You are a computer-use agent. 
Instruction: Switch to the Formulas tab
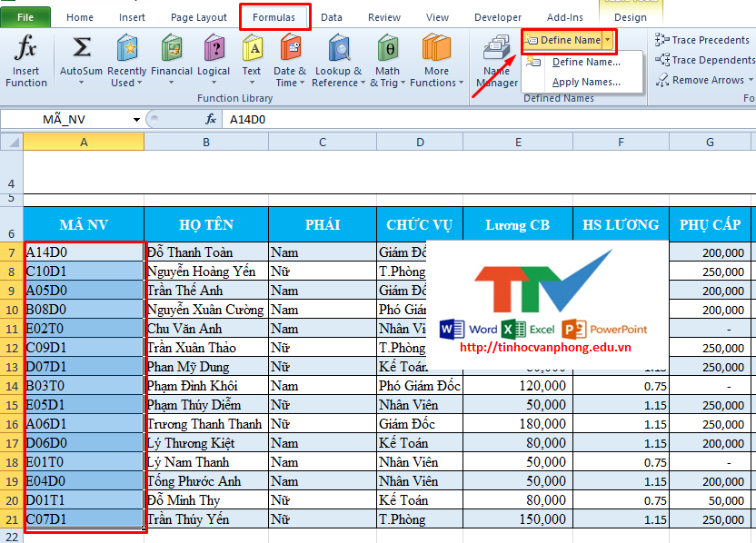274,17
